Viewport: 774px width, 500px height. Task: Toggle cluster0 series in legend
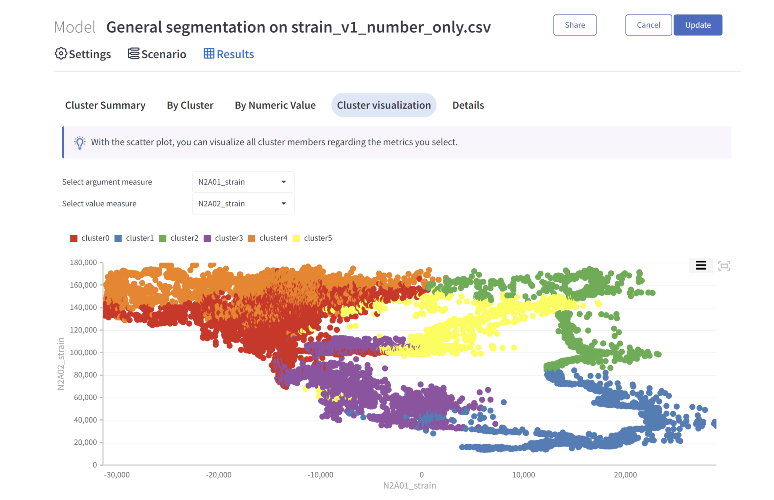coord(89,238)
